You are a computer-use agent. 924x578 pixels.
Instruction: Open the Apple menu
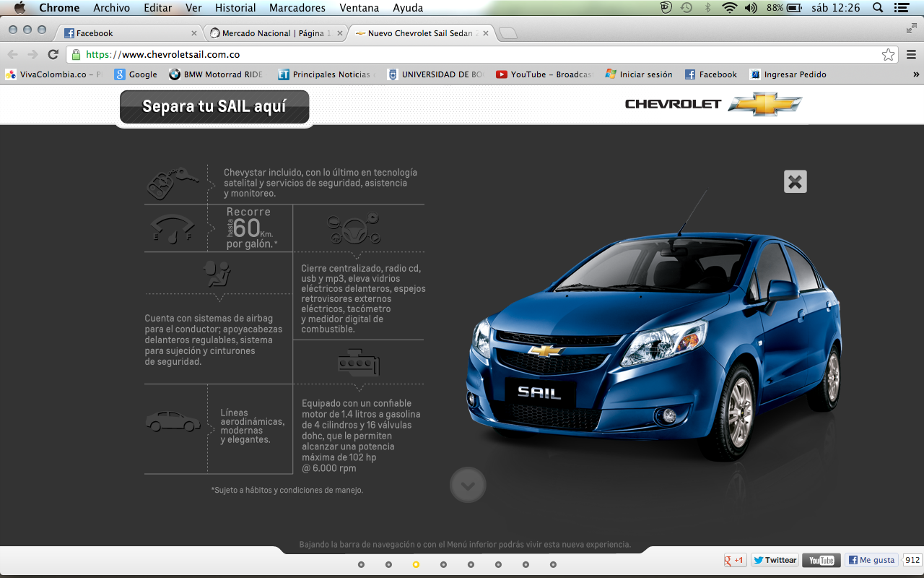(x=19, y=8)
